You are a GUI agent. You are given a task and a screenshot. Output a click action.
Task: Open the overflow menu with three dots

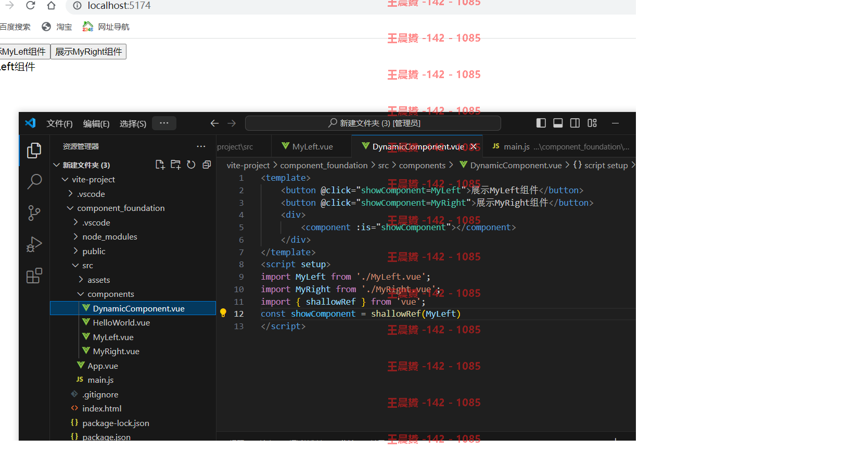(x=164, y=123)
